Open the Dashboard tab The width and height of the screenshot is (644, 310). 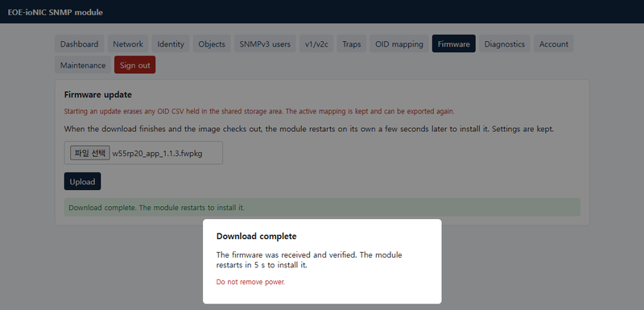pyautogui.click(x=79, y=44)
